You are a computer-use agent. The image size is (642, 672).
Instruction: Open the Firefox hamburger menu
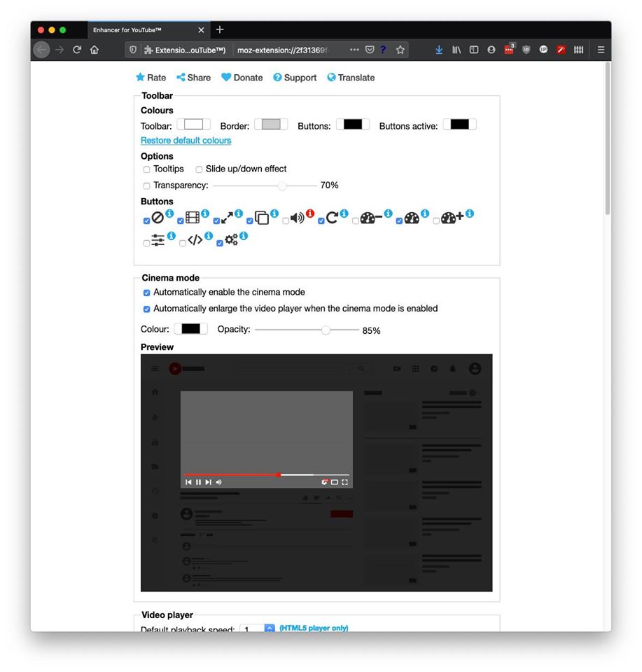[x=601, y=50]
